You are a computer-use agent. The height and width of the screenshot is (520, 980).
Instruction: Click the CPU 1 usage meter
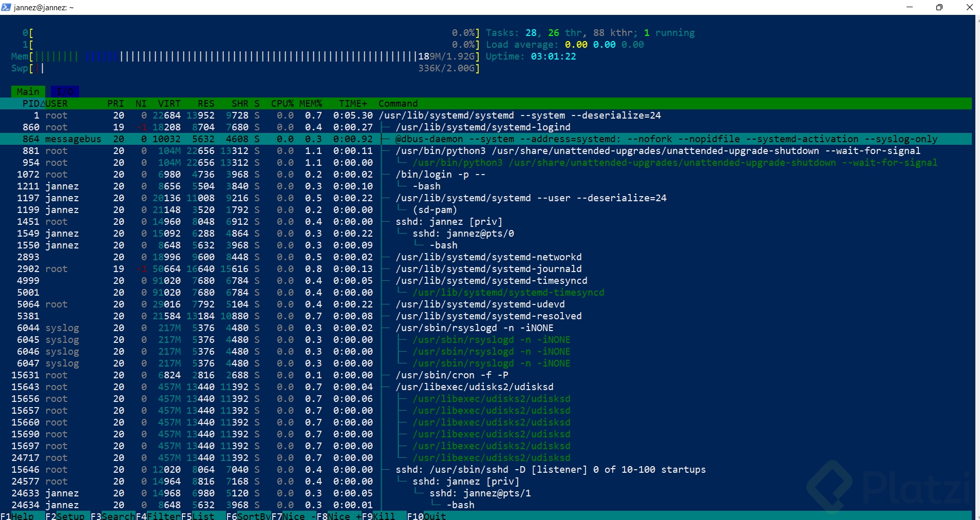pyautogui.click(x=251, y=45)
